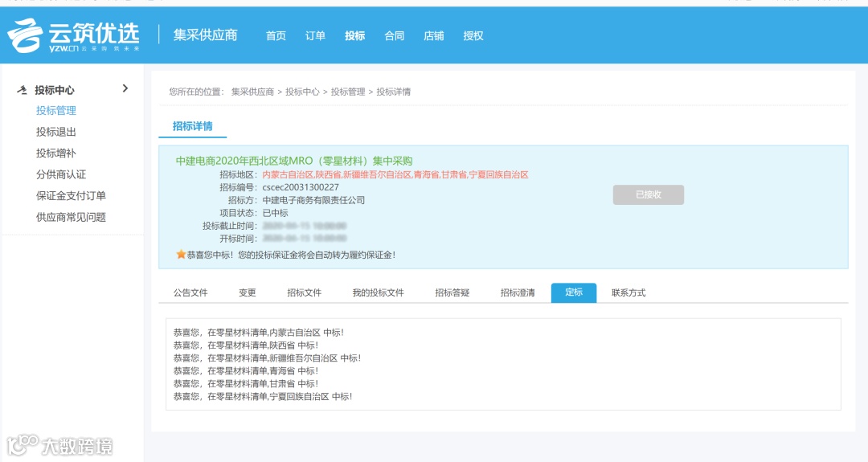Click the orange star congratulation icon

[181, 255]
